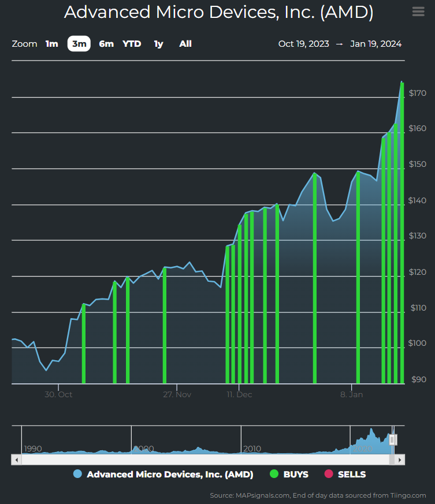The image size is (435, 504).
Task: Select 1y zoom range
Action: (158, 44)
